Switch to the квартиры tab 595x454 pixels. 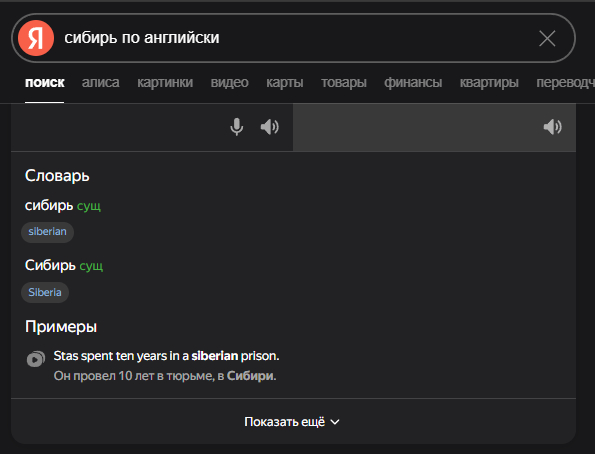coord(489,82)
